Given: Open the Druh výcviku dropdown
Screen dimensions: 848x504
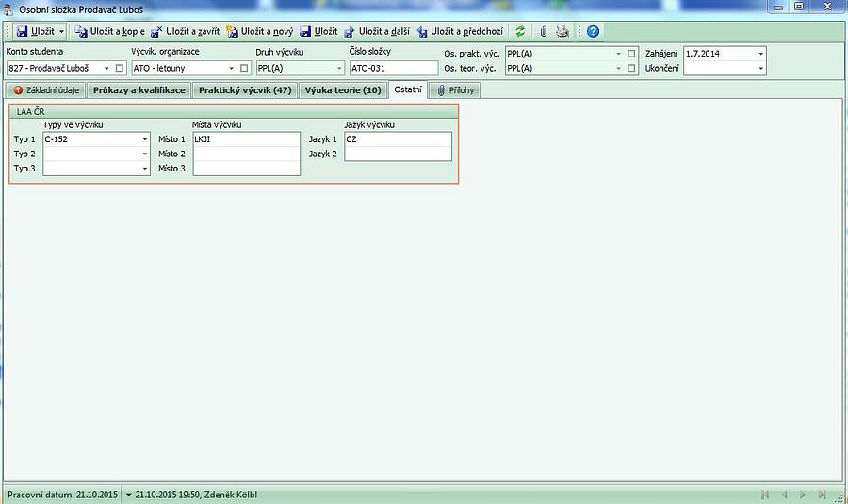Looking at the screenshot, I should [x=339, y=68].
